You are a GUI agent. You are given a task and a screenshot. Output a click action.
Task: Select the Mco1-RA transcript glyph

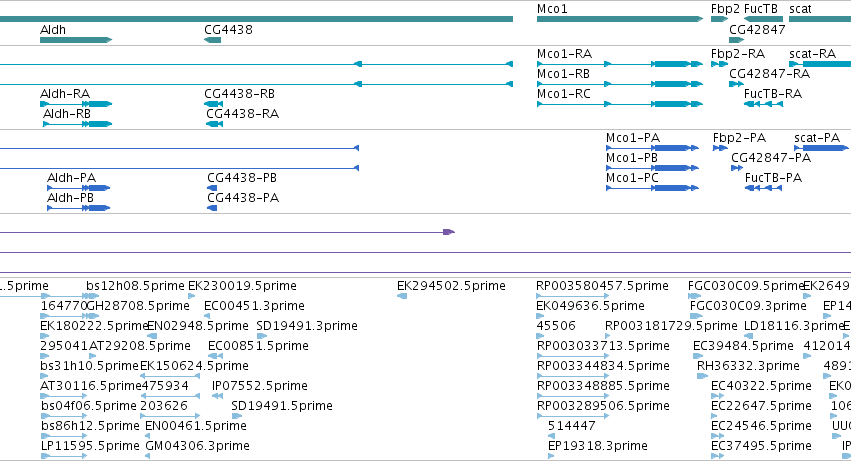tap(620, 64)
